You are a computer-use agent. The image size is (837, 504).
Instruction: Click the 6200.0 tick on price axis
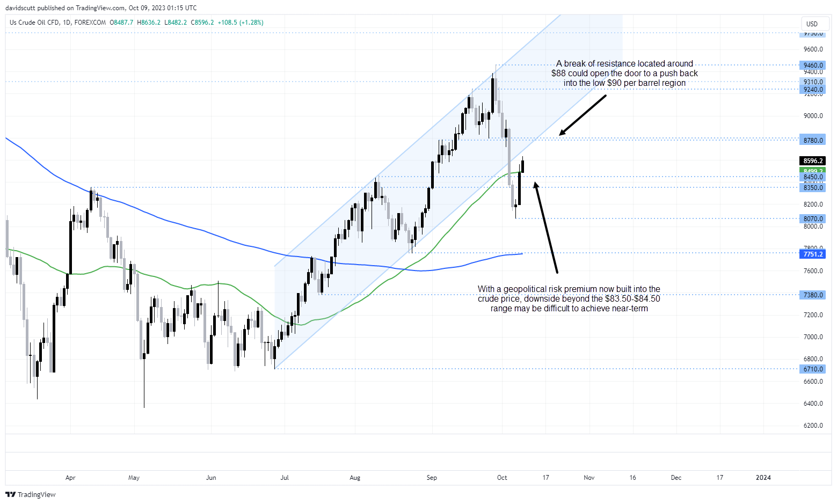813,426
